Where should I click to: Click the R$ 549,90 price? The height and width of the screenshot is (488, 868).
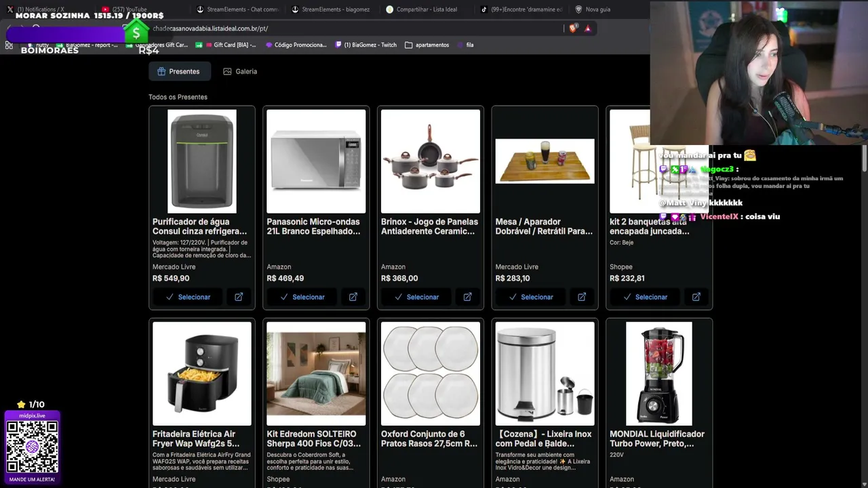pyautogui.click(x=171, y=279)
